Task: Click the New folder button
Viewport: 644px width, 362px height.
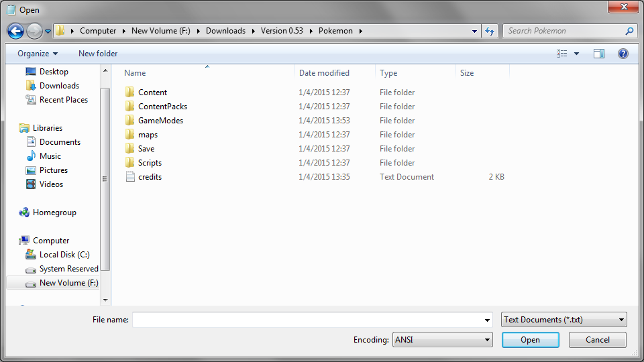Action: (98, 54)
